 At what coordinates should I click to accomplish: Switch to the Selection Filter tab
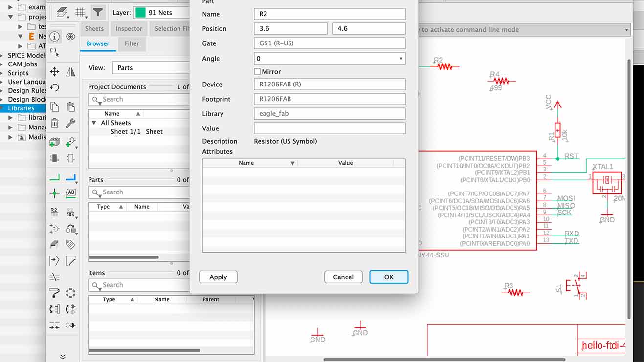coord(170,29)
